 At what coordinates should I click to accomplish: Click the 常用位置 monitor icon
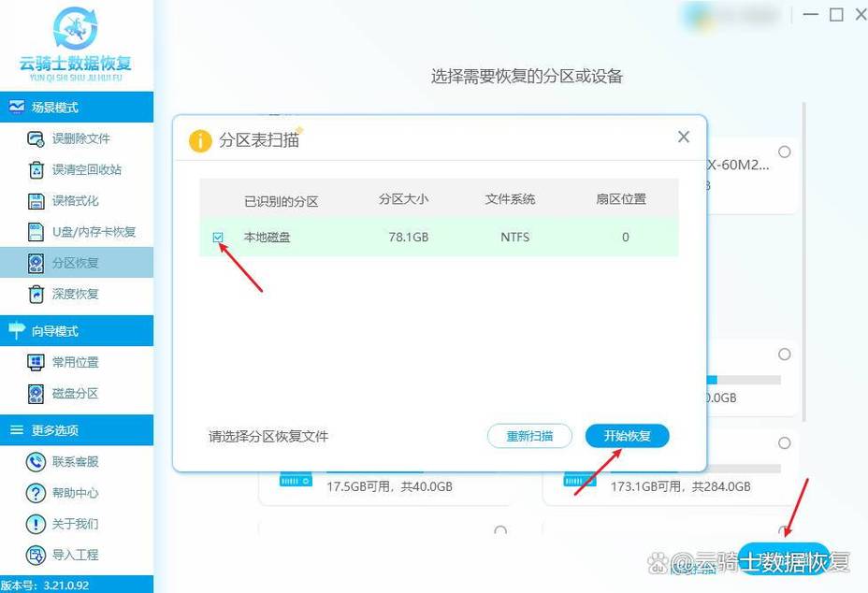tap(36, 363)
